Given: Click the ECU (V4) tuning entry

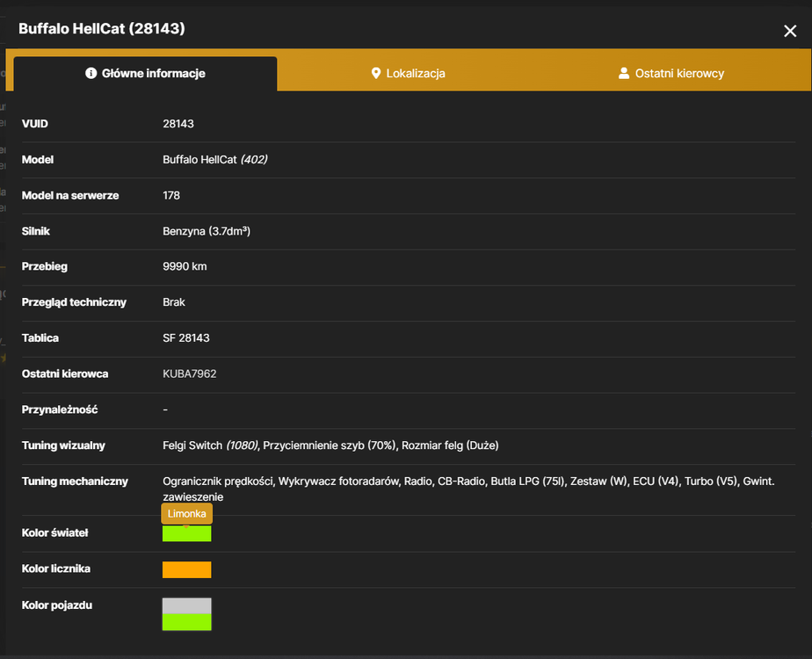Looking at the screenshot, I should pos(656,482).
